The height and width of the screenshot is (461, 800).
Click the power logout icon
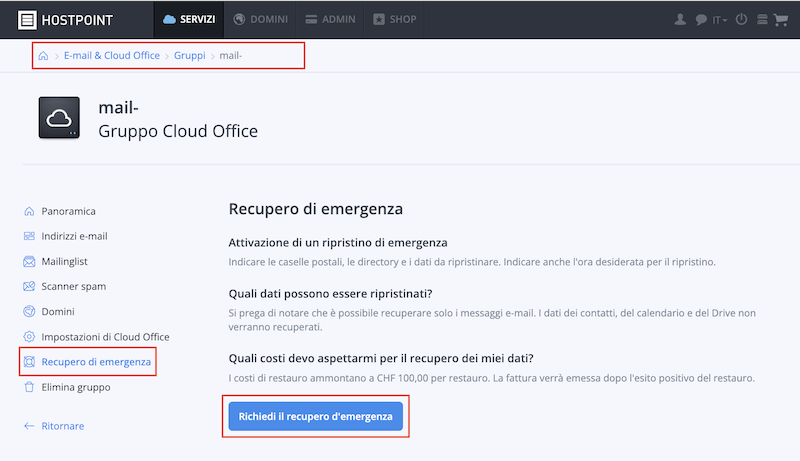pyautogui.click(x=741, y=19)
